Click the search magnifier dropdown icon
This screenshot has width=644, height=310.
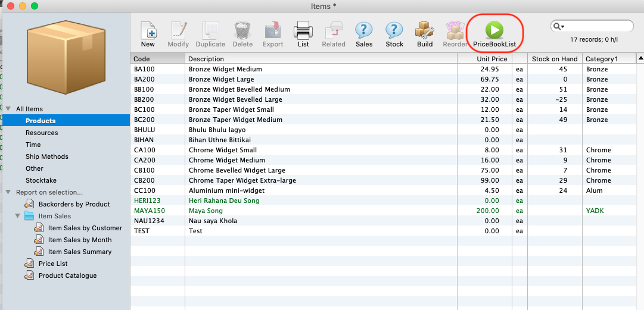tap(559, 26)
